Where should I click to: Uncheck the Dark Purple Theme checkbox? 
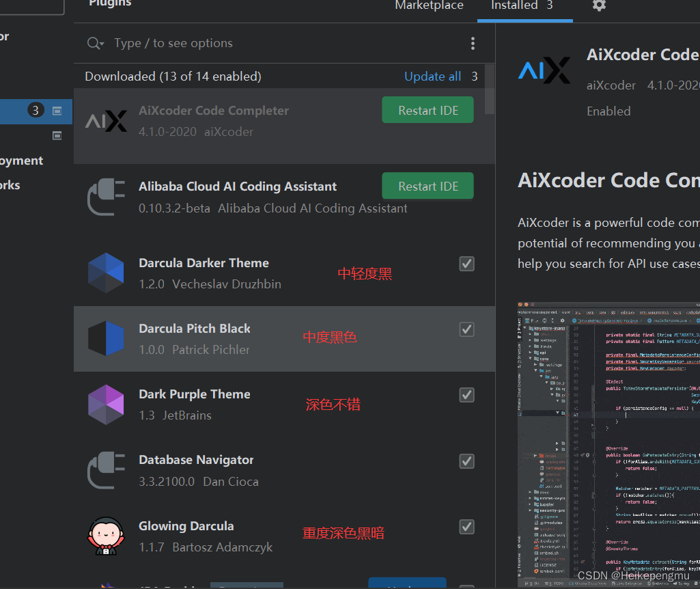tap(466, 395)
